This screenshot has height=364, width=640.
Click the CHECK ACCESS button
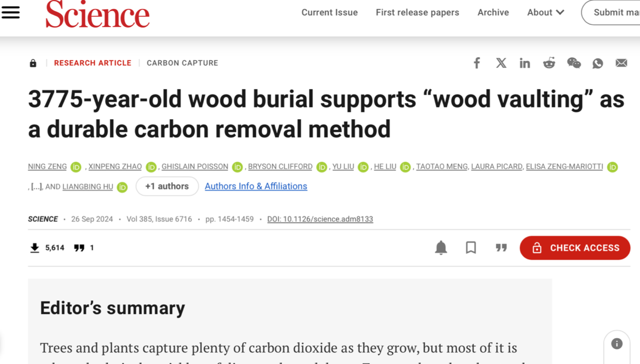(x=575, y=248)
